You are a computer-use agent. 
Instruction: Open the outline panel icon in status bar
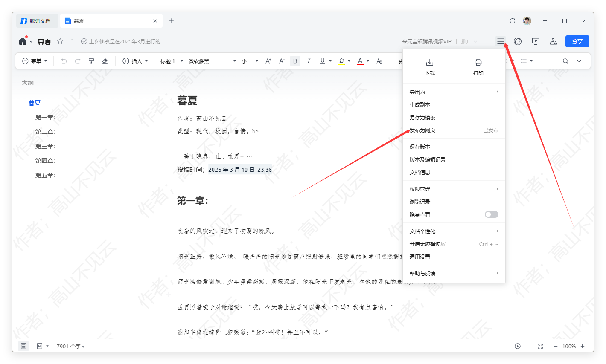[x=23, y=346]
